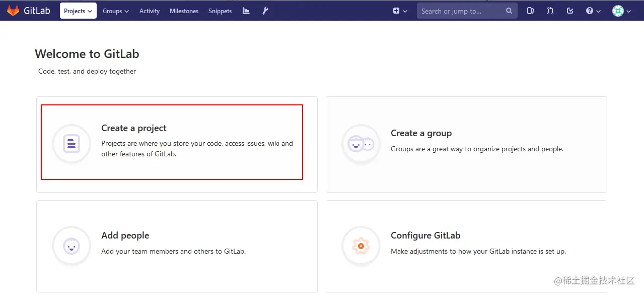Click the 'Welcome to GitLab' heading

click(x=87, y=54)
